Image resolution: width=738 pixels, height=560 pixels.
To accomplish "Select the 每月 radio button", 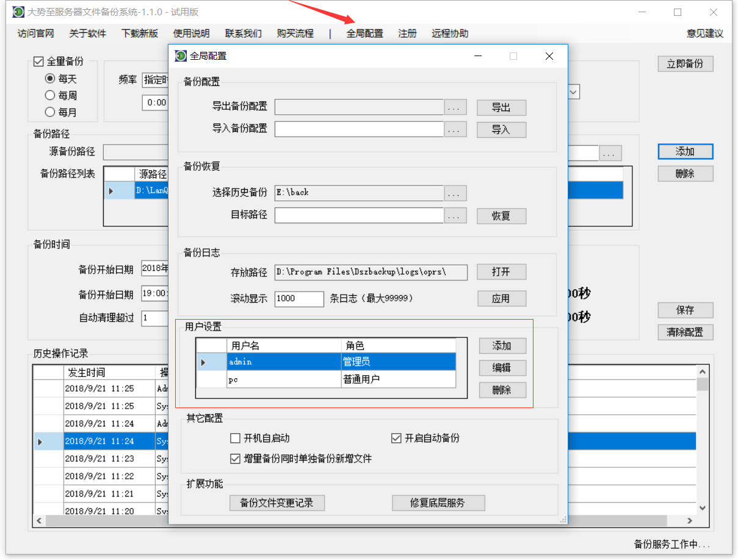I will coord(50,112).
